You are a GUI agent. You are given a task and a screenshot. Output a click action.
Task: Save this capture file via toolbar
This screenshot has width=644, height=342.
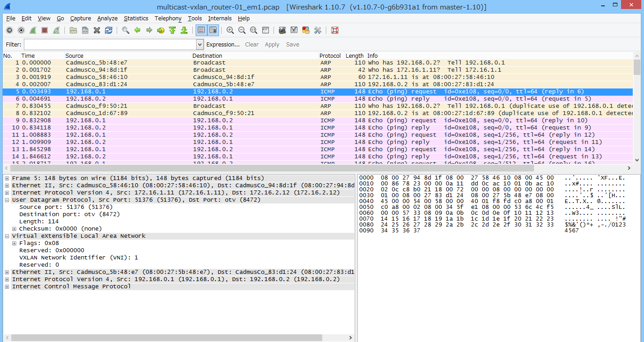click(85, 30)
